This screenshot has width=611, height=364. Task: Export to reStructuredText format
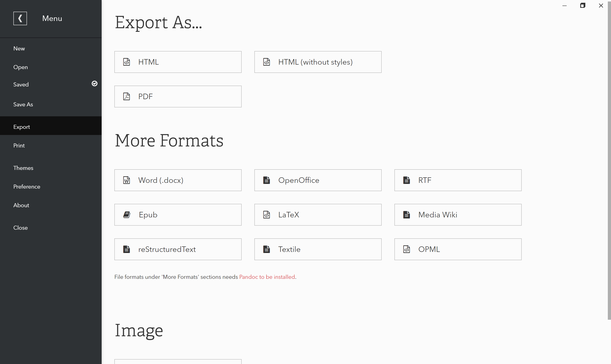(x=178, y=249)
